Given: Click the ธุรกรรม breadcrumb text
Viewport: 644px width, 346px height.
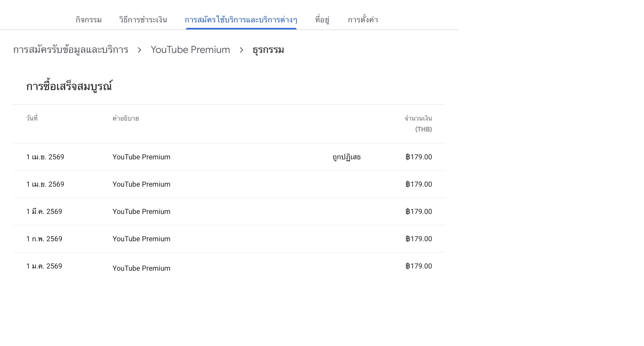Looking at the screenshot, I should click(268, 50).
